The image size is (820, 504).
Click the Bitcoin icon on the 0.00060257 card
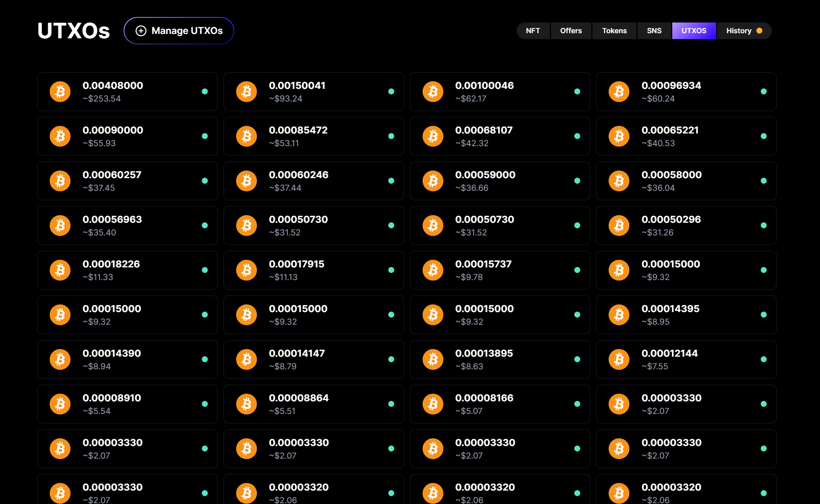[60, 181]
